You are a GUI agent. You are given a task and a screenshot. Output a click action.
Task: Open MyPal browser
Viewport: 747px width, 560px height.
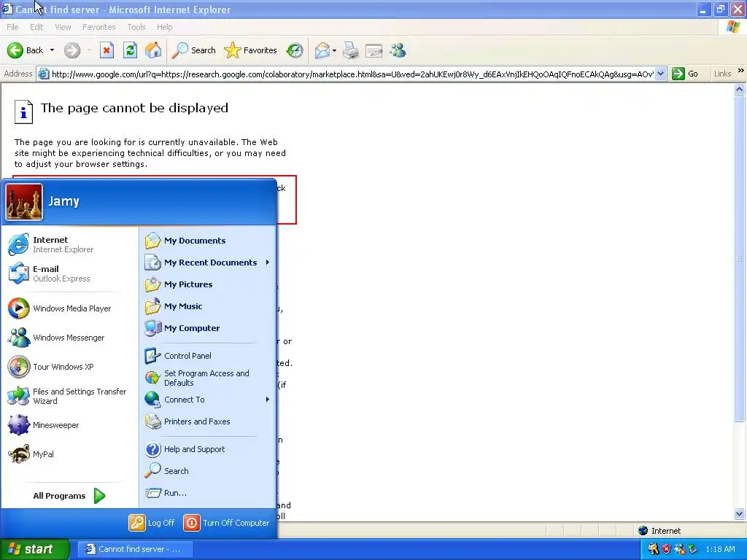31,454
